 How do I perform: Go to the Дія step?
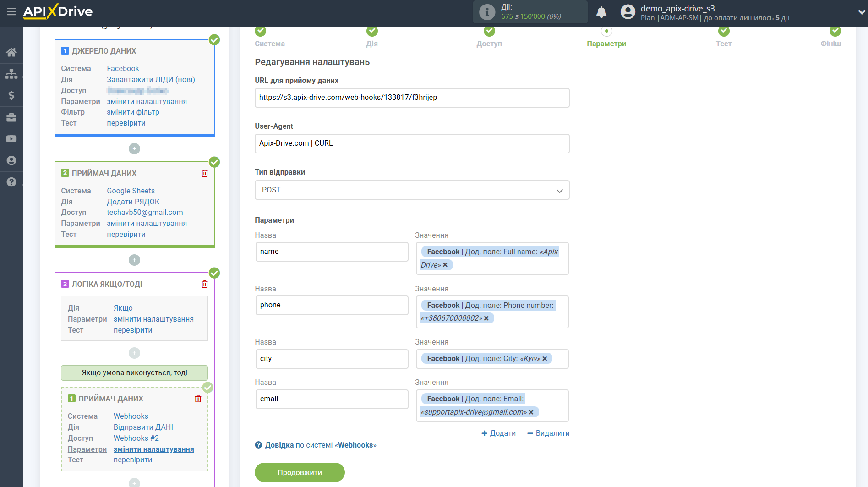[372, 44]
